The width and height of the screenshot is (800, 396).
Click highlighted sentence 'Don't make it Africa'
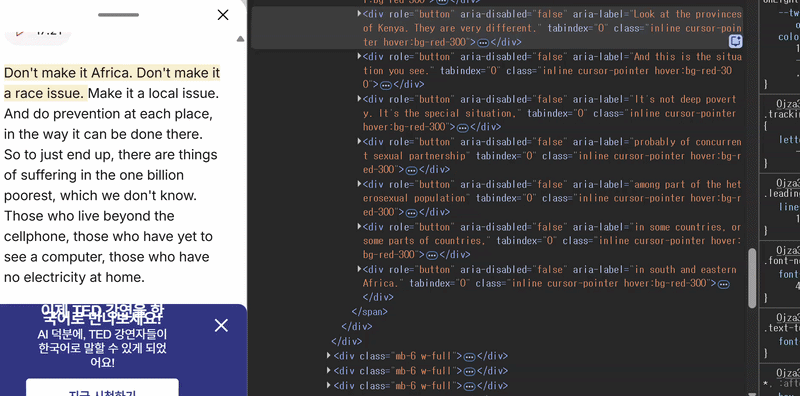point(69,73)
